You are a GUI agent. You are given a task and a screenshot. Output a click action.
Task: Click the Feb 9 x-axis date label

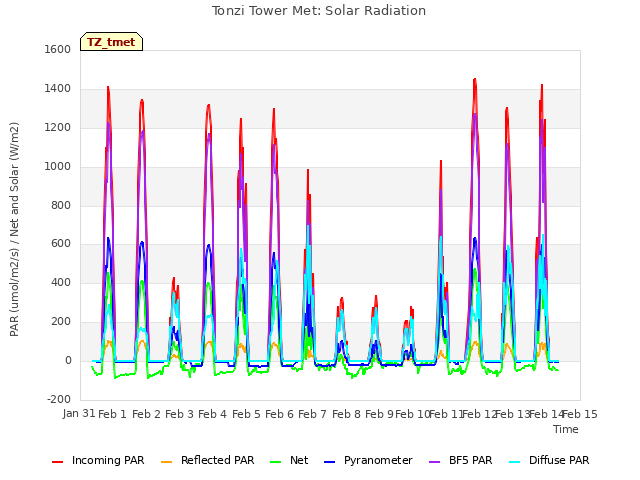coord(379,414)
